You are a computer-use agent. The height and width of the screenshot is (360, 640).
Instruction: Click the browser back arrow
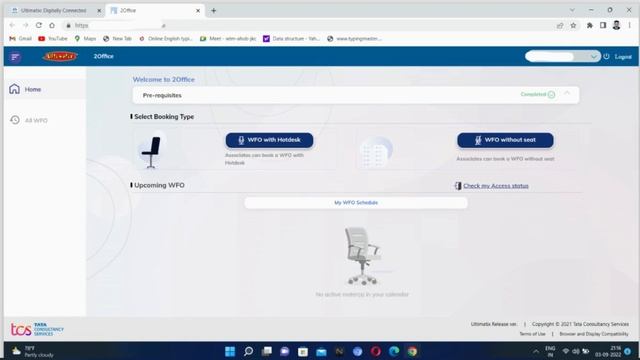12,25
